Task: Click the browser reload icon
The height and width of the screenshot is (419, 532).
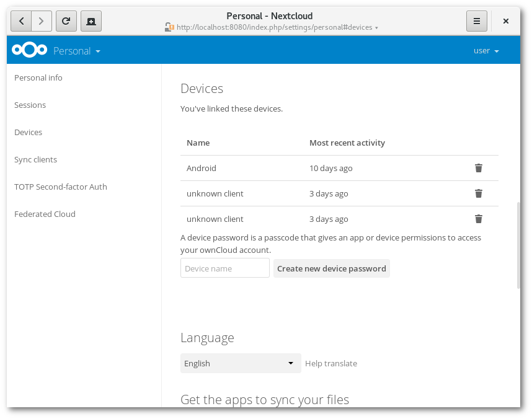Action: pyautogui.click(x=66, y=20)
